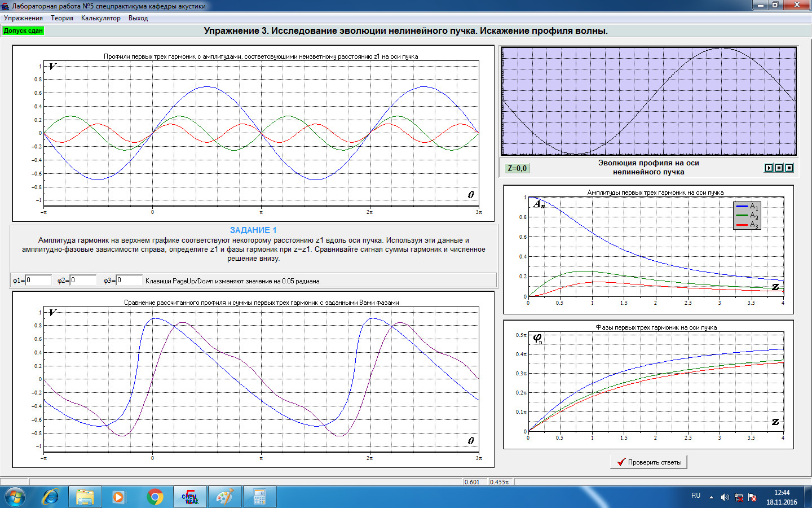This screenshot has height=508, width=812.
Task: Focus the φ2 phase input field
Action: [83, 280]
